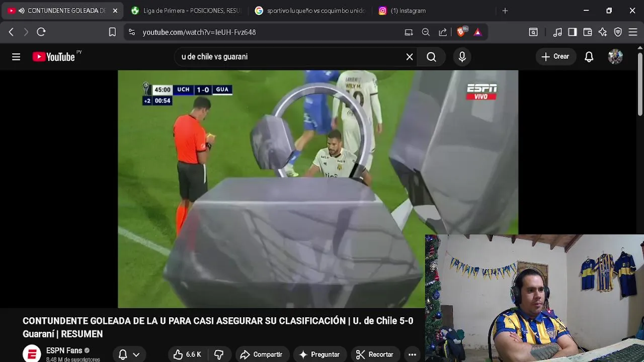Open ESPN Fans channel name link
Screen dimensions: 644x362
[64, 350]
